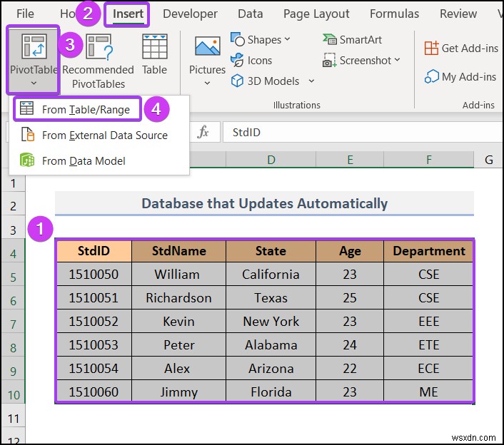Click the Insert Function fx icon

pos(203,132)
